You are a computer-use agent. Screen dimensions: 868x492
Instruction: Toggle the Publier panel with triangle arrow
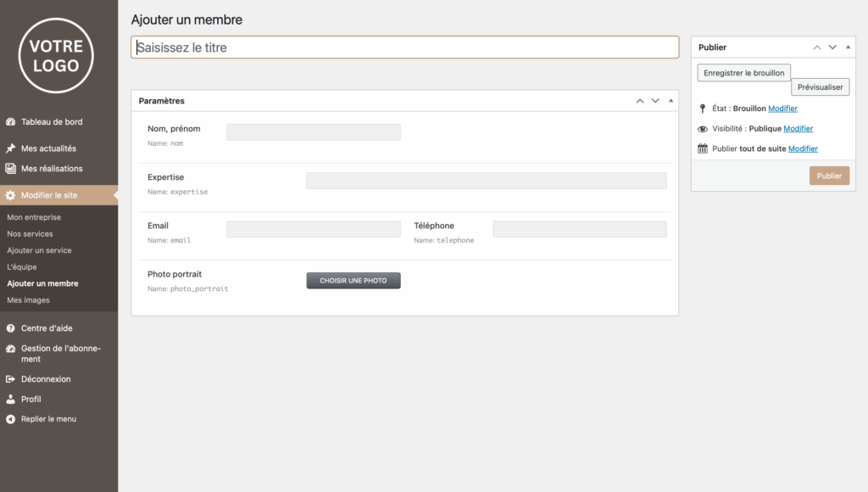tap(849, 48)
